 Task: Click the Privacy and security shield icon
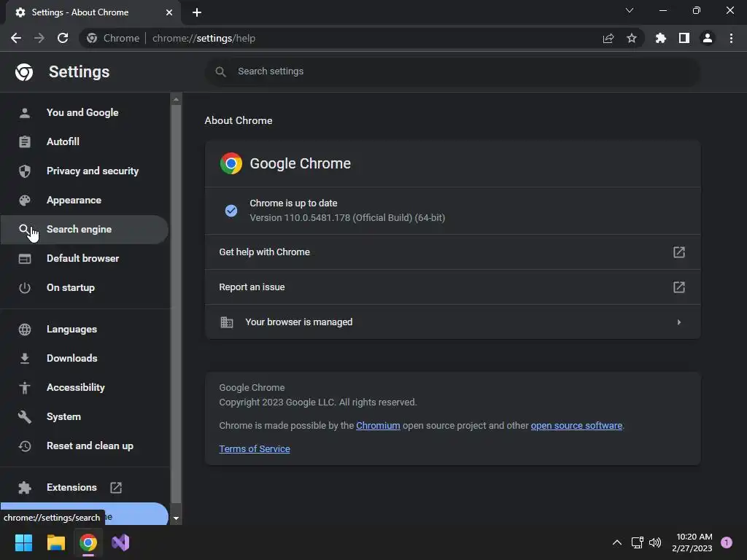point(25,171)
